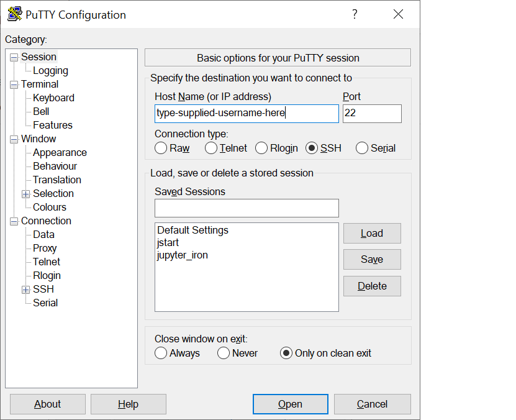Focus the Port number field
This screenshot has width=516, height=420.
pyautogui.click(x=372, y=114)
